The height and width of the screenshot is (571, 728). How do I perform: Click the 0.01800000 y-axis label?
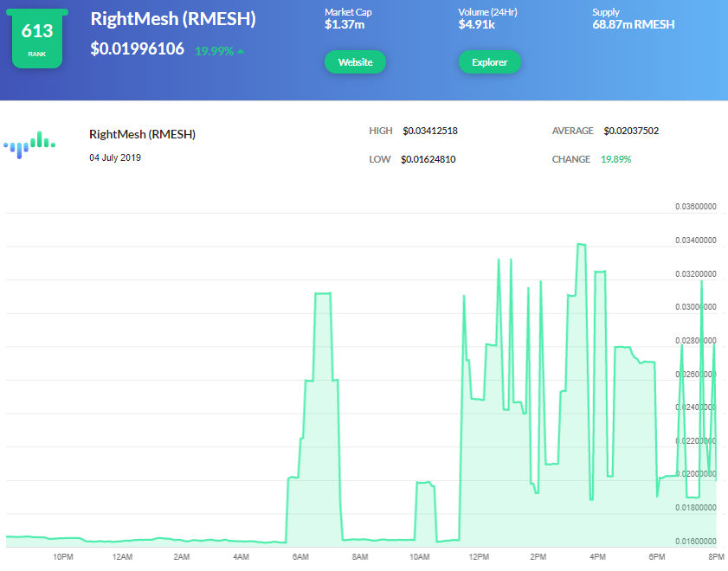pyautogui.click(x=695, y=508)
